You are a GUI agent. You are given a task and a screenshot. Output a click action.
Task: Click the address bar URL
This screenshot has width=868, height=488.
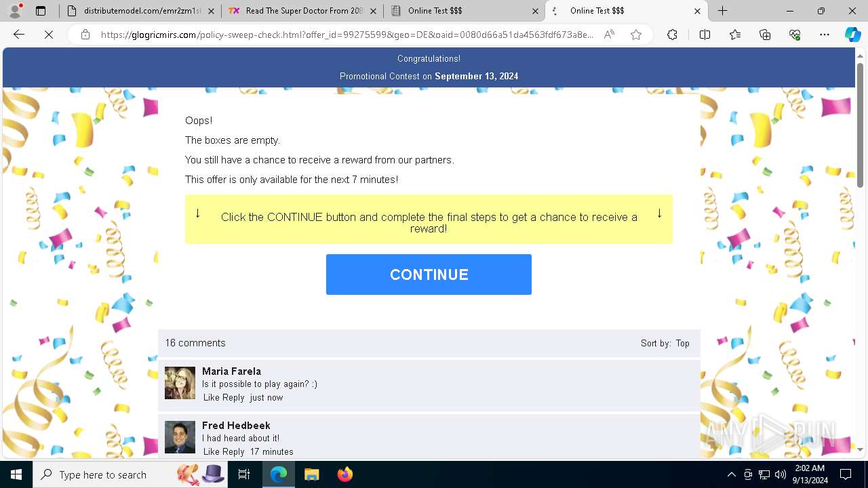[x=347, y=35]
